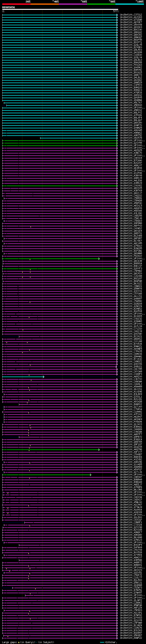146x644 pixels.
Task: Choose the UniRef100_Q39AN3 label
Action: point(131,321)
